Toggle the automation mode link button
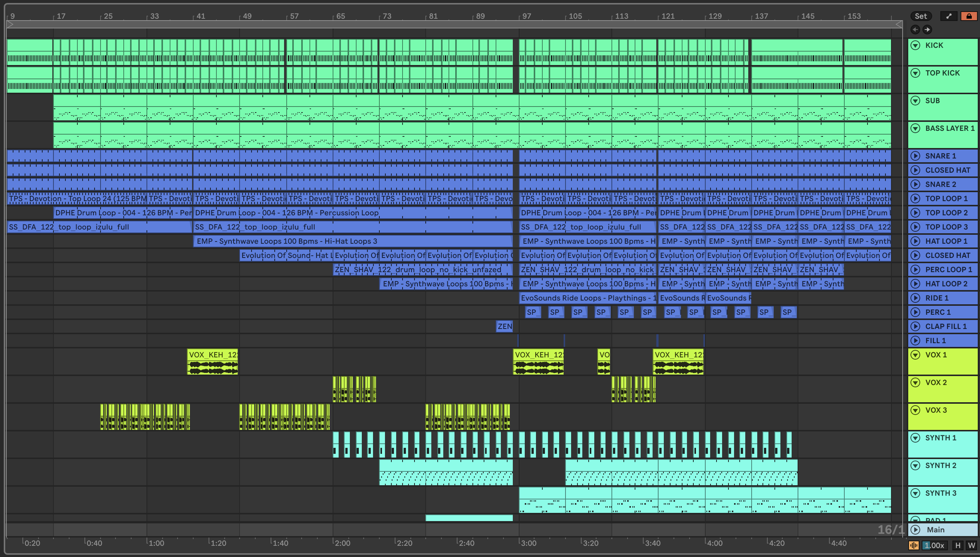 [948, 16]
